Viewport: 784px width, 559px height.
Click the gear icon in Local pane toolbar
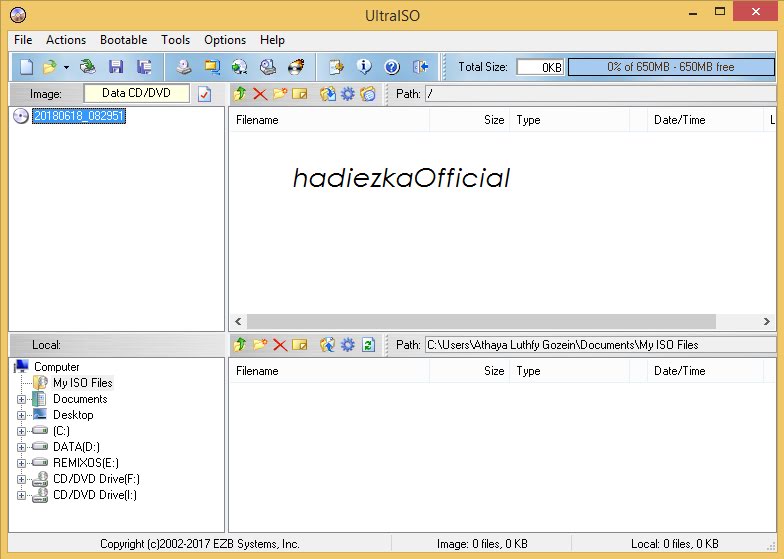pyautogui.click(x=348, y=344)
